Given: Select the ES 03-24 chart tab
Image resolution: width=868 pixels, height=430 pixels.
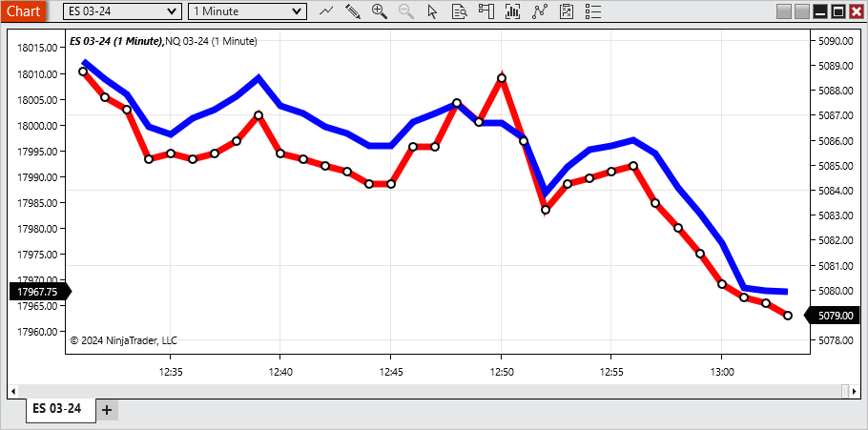Looking at the screenshot, I should (56, 409).
